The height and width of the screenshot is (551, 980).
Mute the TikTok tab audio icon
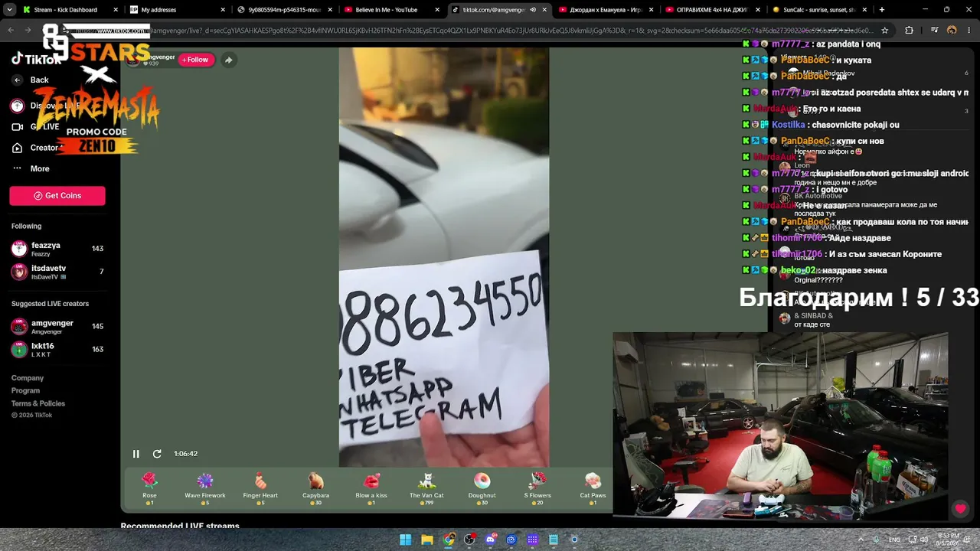533,10
